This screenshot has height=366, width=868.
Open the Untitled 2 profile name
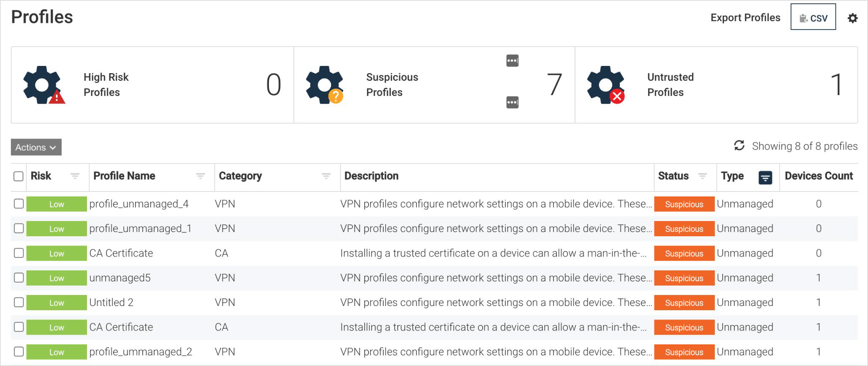coord(111,302)
